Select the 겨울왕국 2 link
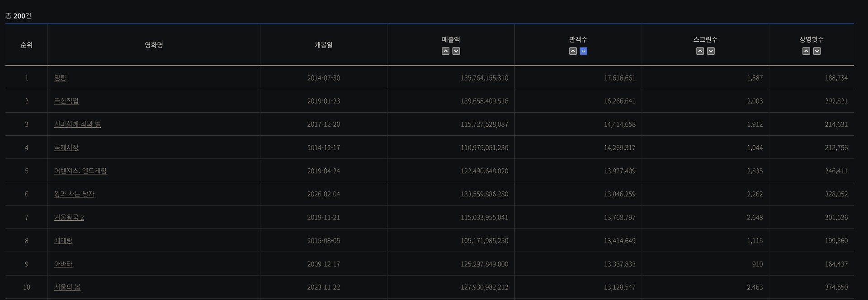The image size is (868, 300). (69, 217)
